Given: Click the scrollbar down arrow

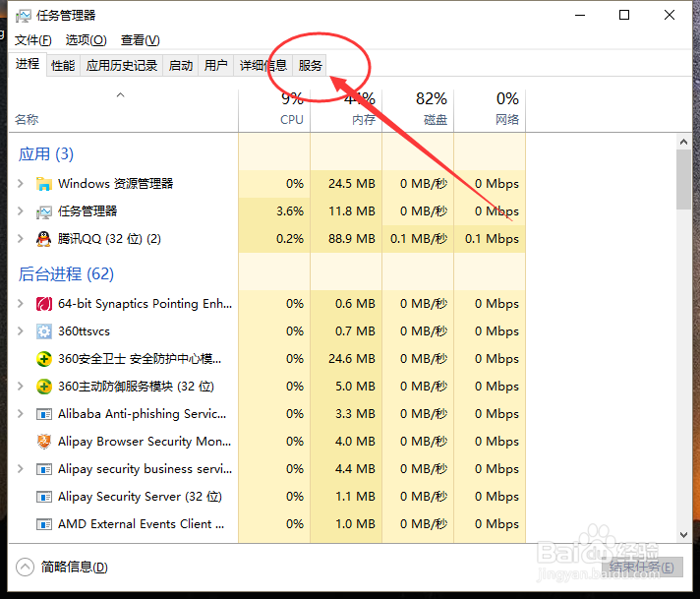Looking at the screenshot, I should (683, 535).
